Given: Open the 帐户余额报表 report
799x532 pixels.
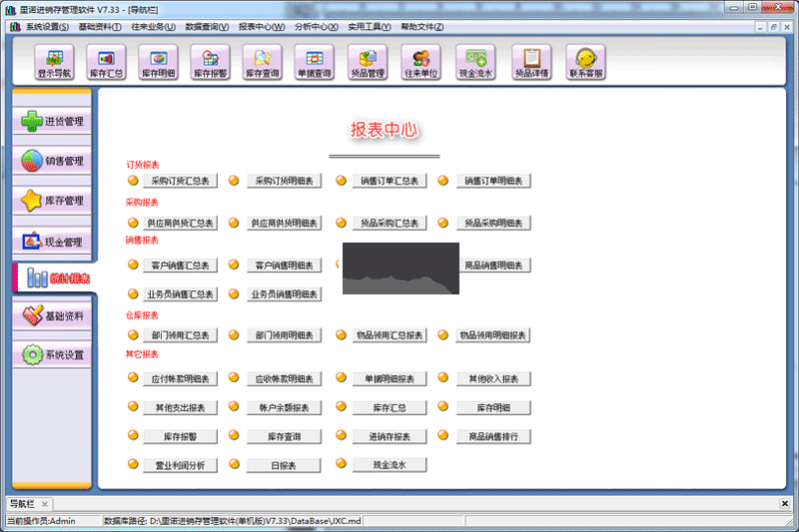Looking at the screenshot, I should 285,408.
